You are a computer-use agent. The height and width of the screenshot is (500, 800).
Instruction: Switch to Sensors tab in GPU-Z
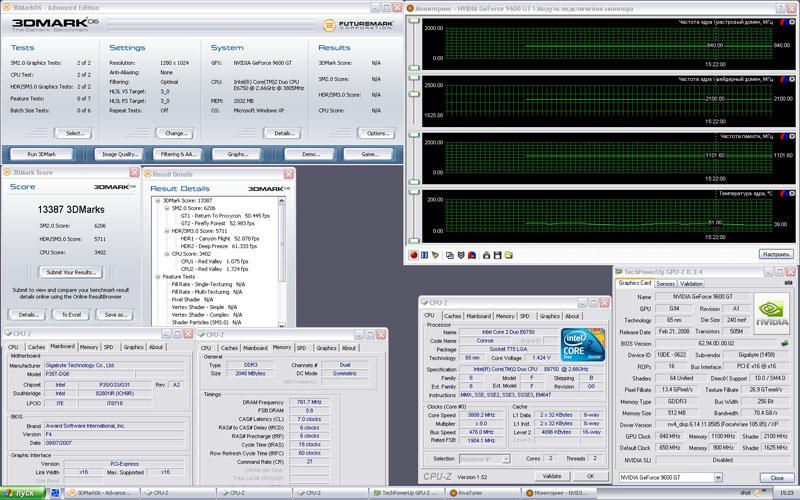[x=665, y=284]
